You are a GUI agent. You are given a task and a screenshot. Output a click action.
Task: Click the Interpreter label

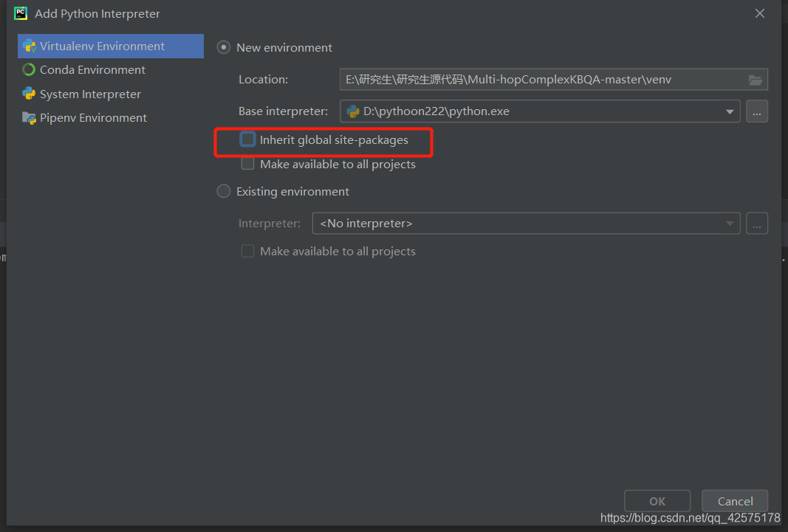pyautogui.click(x=270, y=224)
